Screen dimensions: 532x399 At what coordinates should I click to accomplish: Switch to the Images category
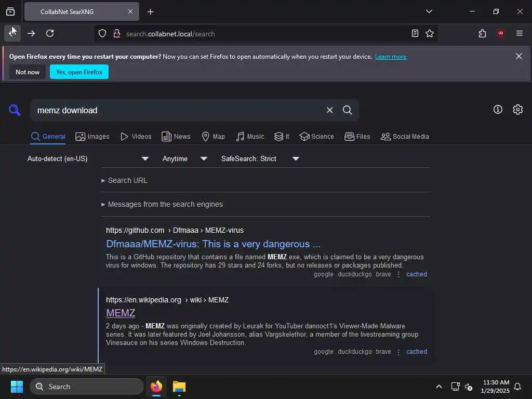click(x=92, y=137)
